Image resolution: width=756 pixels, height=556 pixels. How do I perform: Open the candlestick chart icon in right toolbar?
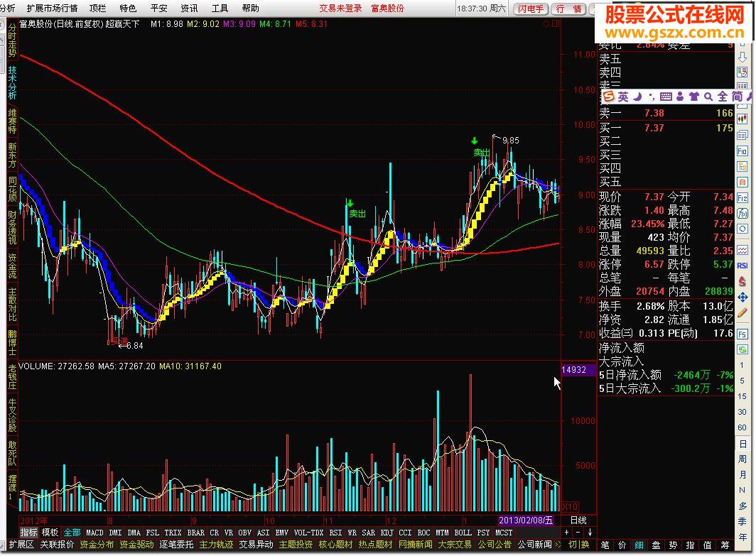(x=742, y=119)
